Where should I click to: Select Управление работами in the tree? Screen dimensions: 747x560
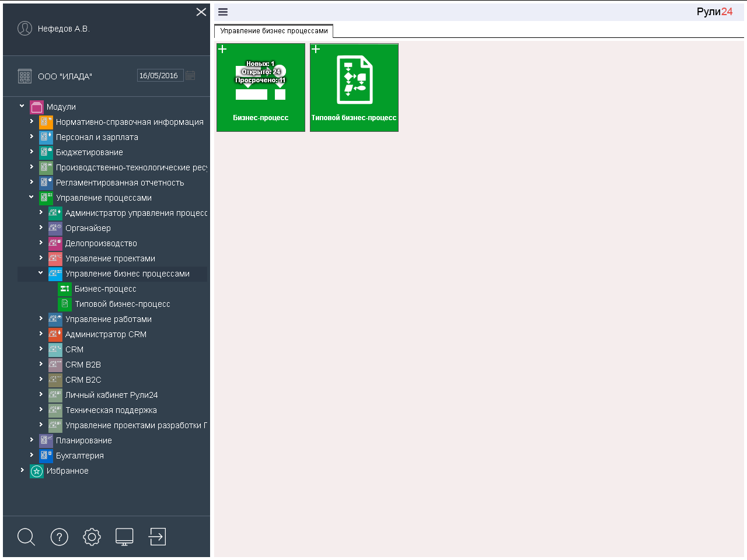tap(109, 319)
